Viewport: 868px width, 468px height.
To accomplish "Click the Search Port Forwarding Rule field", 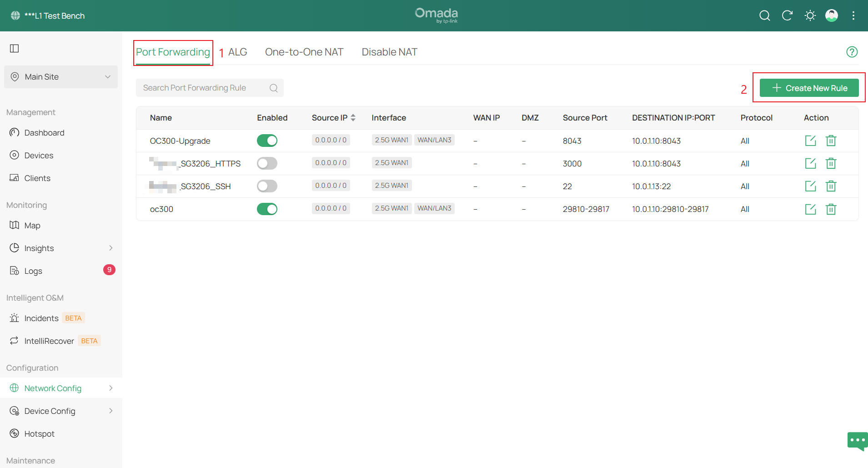I will [210, 88].
